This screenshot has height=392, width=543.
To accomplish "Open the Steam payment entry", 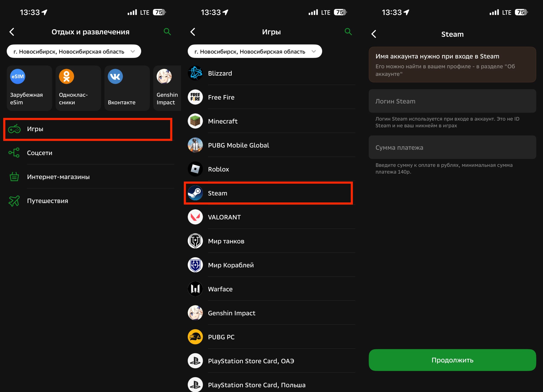I will tap(268, 193).
